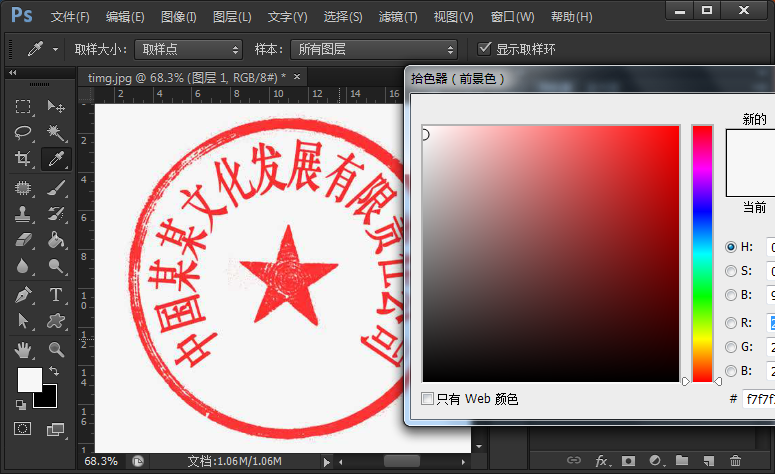775x474 pixels.
Task: Create a new layer
Action: [x=709, y=461]
